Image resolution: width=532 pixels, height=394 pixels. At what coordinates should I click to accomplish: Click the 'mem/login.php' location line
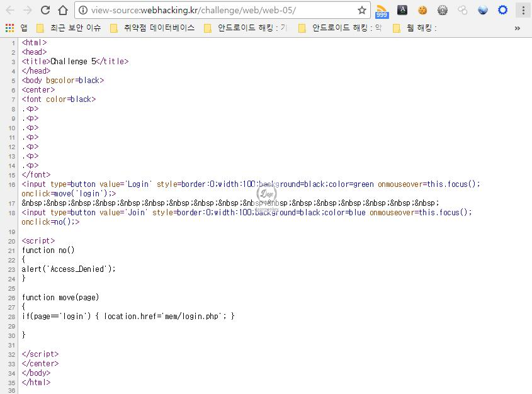click(x=128, y=317)
